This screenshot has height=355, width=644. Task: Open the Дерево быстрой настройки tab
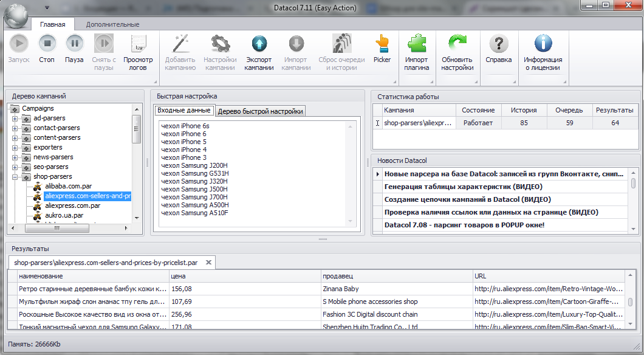pos(260,111)
